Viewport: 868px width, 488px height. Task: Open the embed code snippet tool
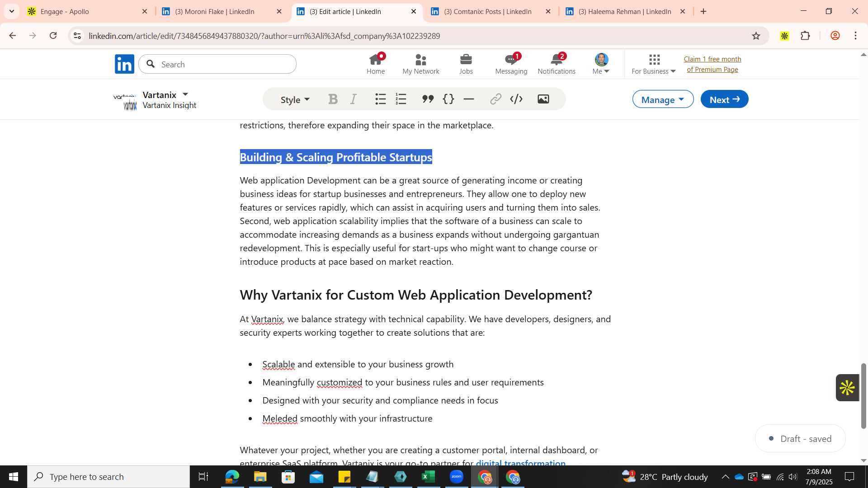pyautogui.click(x=516, y=99)
